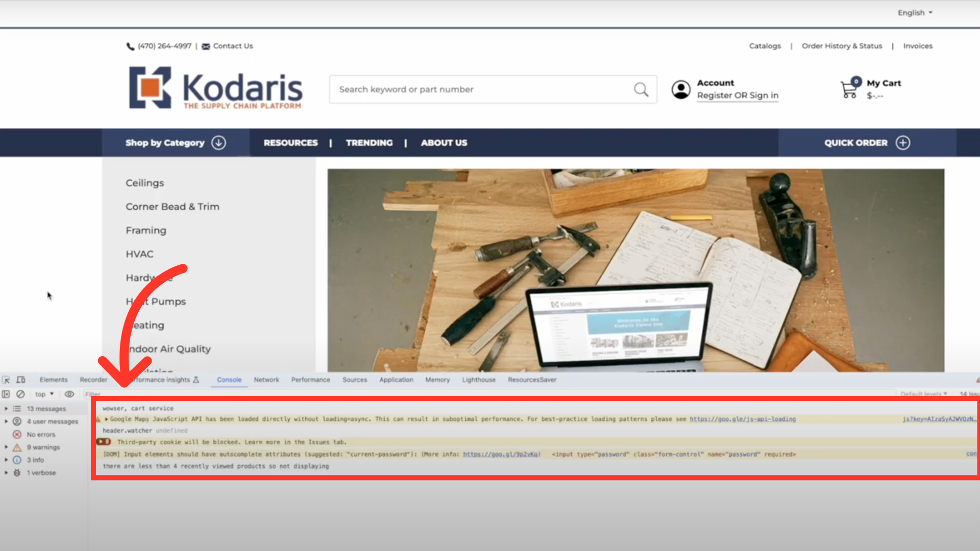Open Shop by Category menu arrow

(218, 143)
